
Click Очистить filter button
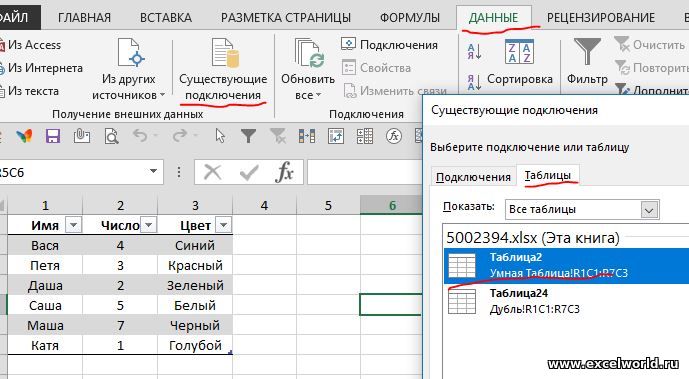click(x=651, y=45)
